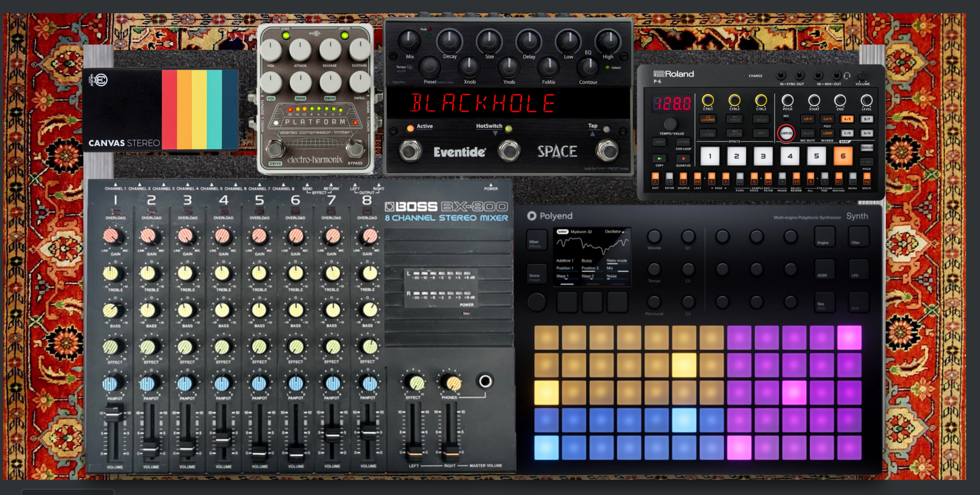The width and height of the screenshot is (980, 495).
Task: Choose bank A/E on the Roland P-6
Action: pyautogui.click(x=847, y=119)
